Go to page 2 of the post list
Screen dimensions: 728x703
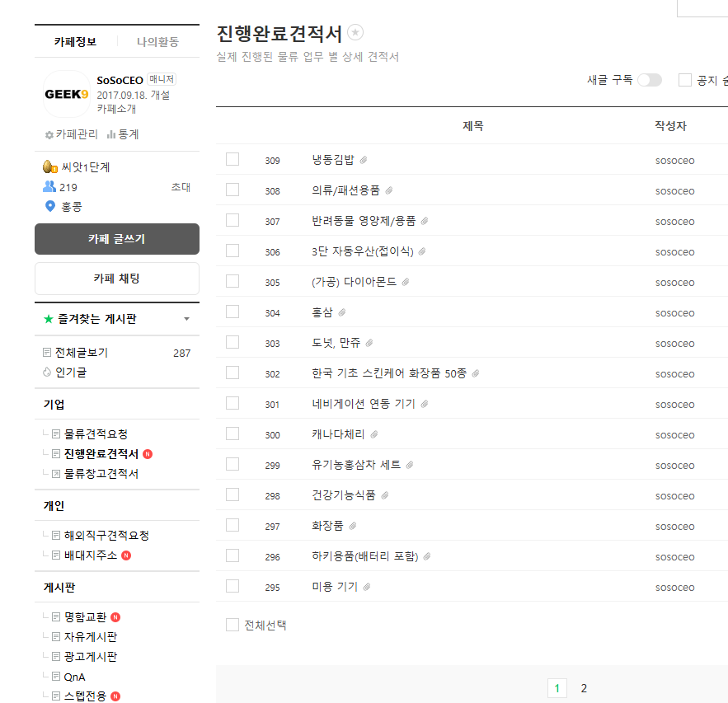click(x=584, y=687)
